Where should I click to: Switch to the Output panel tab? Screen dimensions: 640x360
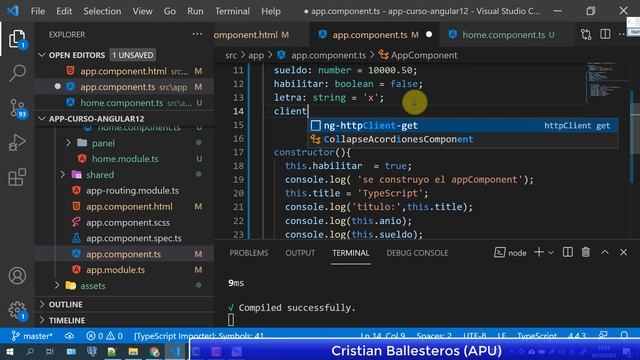pos(300,253)
